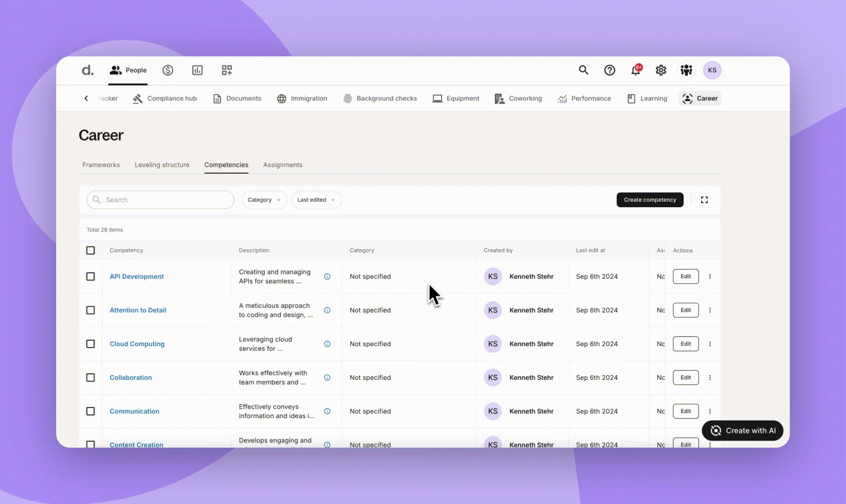Open the People main menu
Screen dimensions: 846x504
[128, 70]
